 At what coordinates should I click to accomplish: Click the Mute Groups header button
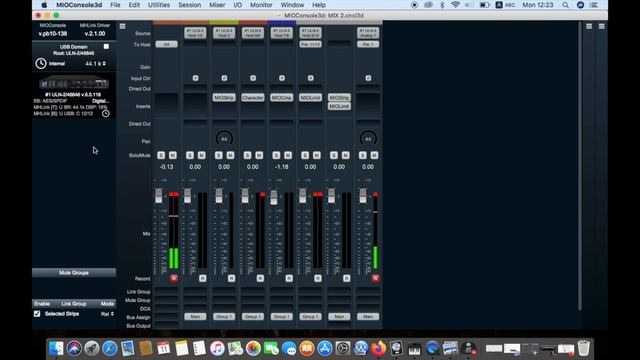click(74, 273)
